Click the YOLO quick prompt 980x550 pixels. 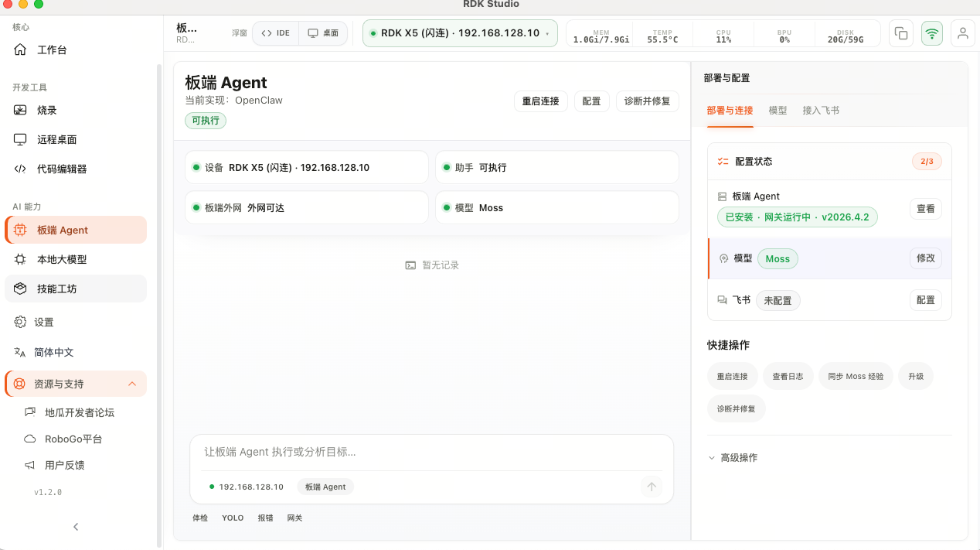click(233, 518)
